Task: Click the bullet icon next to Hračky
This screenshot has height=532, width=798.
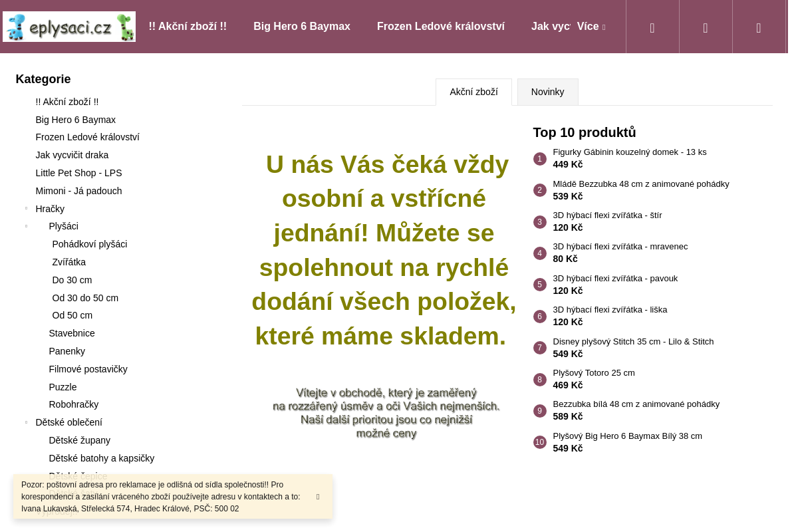Action: (27, 208)
